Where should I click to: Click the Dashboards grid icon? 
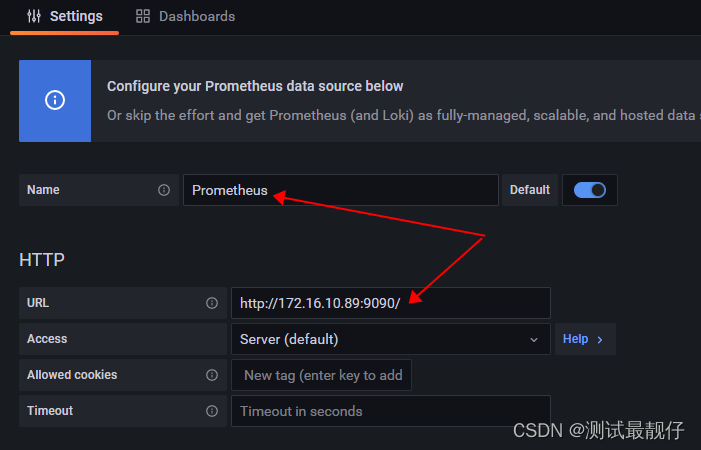coord(143,17)
